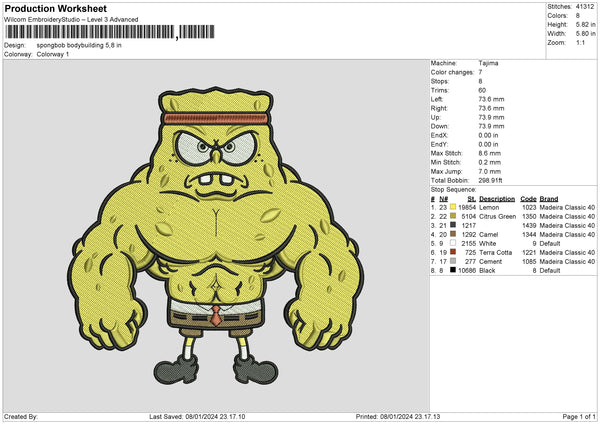Click the EndX value 0.00 in
The image size is (600, 424).
pos(488,135)
